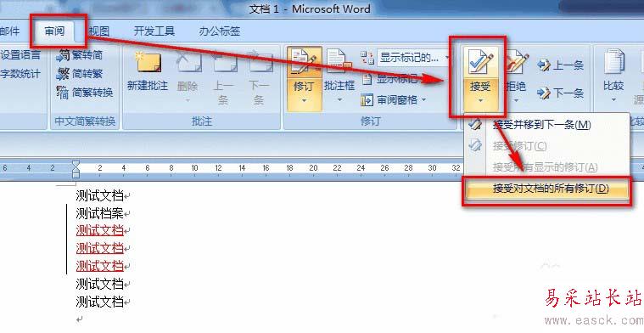644x333 pixels.
Task: Convert text using 繁转简
Action: (80, 55)
